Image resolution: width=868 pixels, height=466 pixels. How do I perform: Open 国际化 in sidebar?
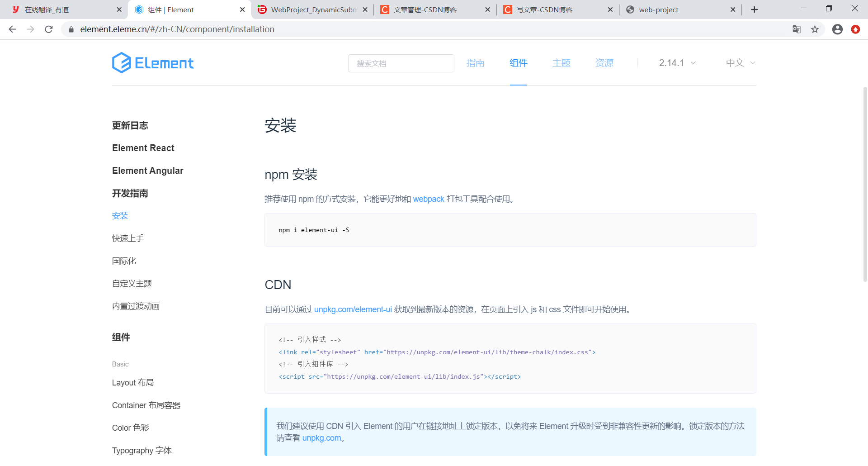pos(124,261)
